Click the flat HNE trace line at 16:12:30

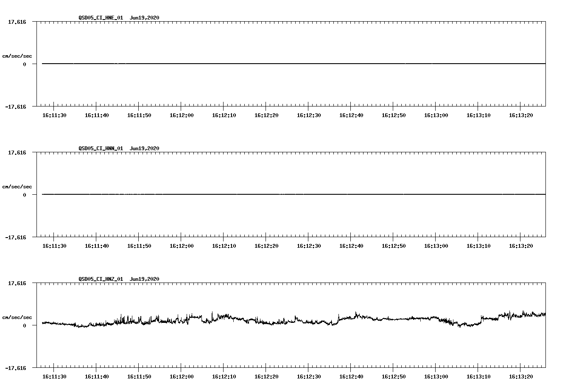coord(308,64)
